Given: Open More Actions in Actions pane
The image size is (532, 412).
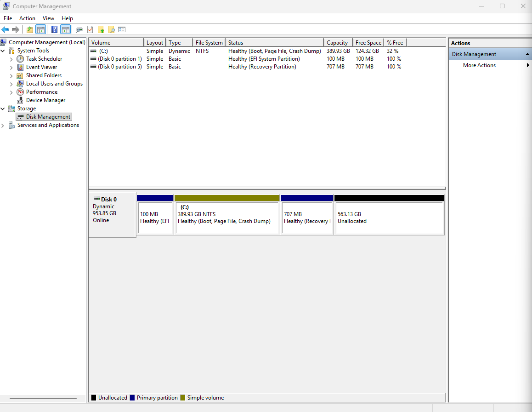Looking at the screenshot, I should (479, 65).
